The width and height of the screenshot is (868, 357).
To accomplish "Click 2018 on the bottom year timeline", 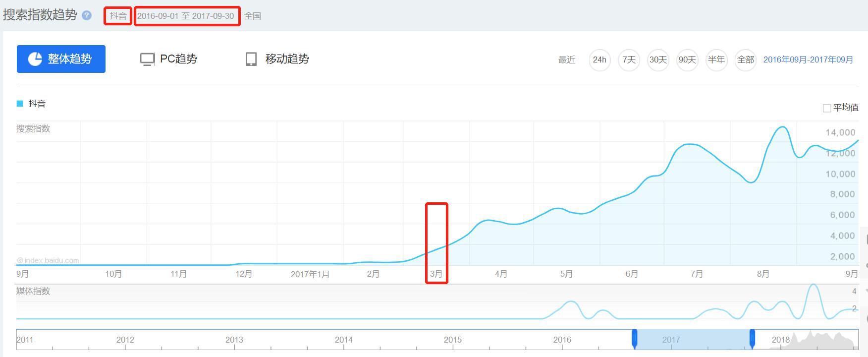I will 781,340.
